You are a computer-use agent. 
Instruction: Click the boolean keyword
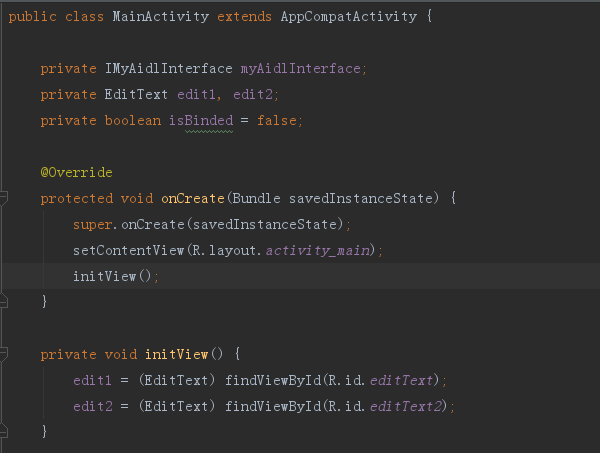pos(133,121)
